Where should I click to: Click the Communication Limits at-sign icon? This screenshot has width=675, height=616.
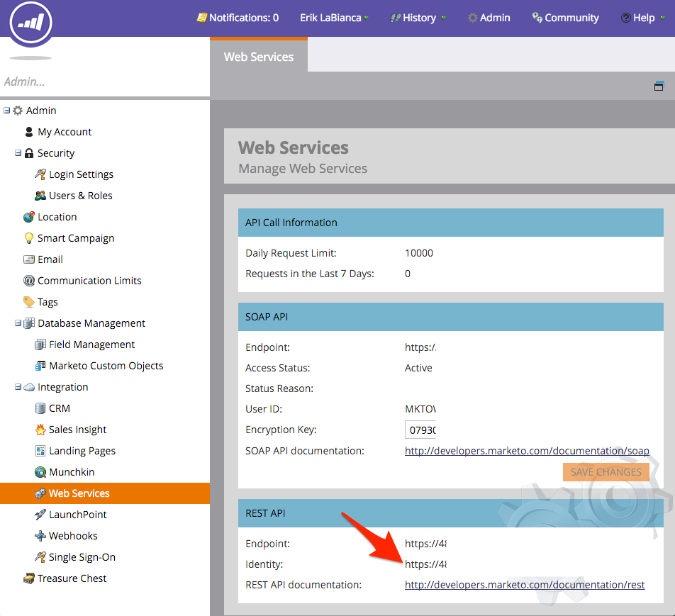click(29, 281)
